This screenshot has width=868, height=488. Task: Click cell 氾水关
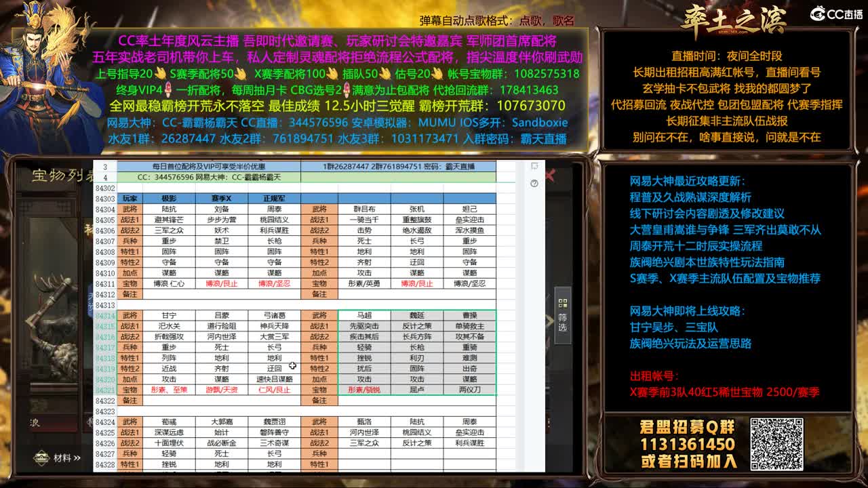pos(169,326)
